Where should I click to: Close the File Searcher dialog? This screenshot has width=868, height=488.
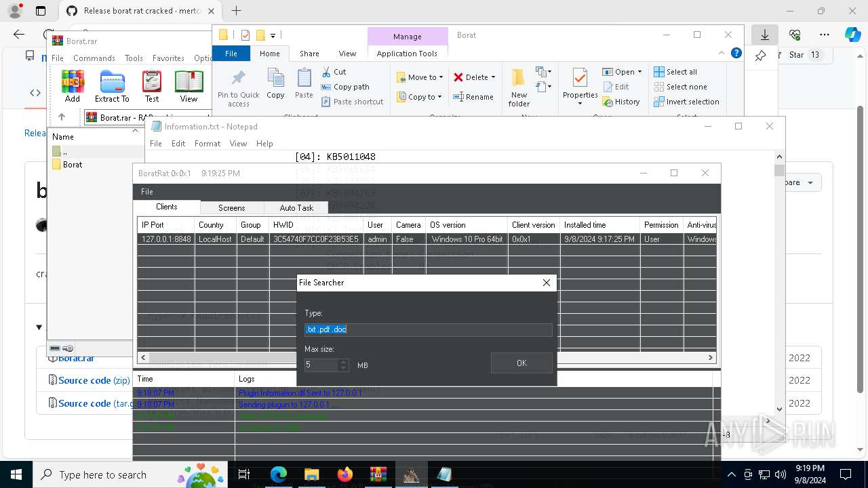point(547,283)
